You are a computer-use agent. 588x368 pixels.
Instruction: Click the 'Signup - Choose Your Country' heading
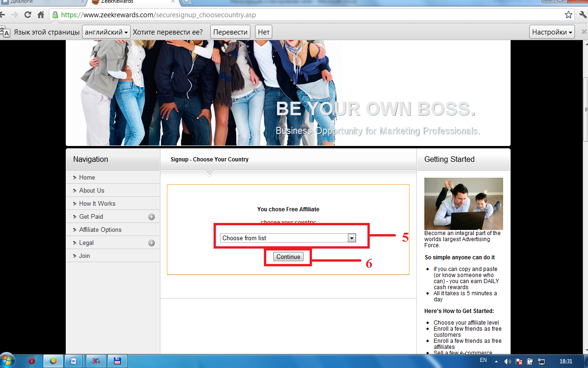pyautogui.click(x=209, y=160)
